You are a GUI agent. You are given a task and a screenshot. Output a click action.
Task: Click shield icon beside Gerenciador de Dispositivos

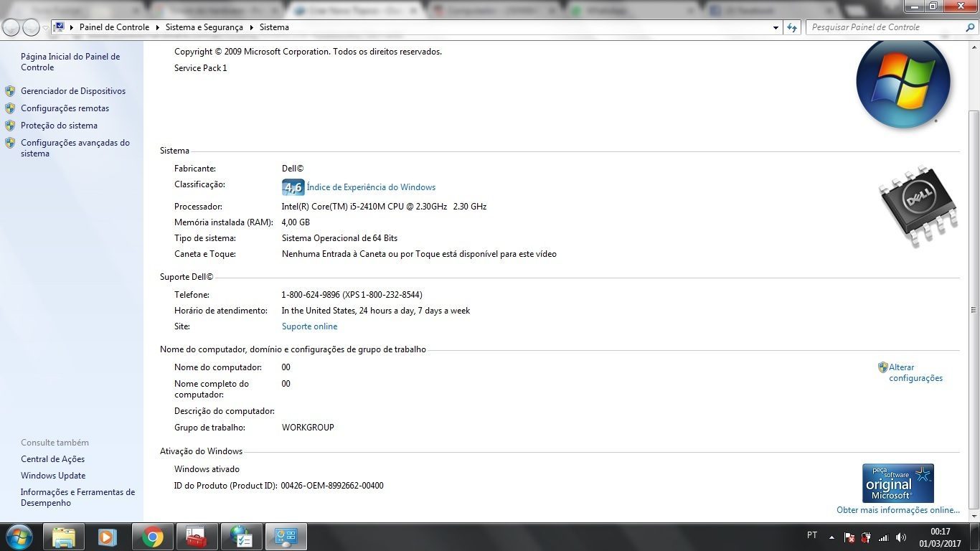click(10, 91)
